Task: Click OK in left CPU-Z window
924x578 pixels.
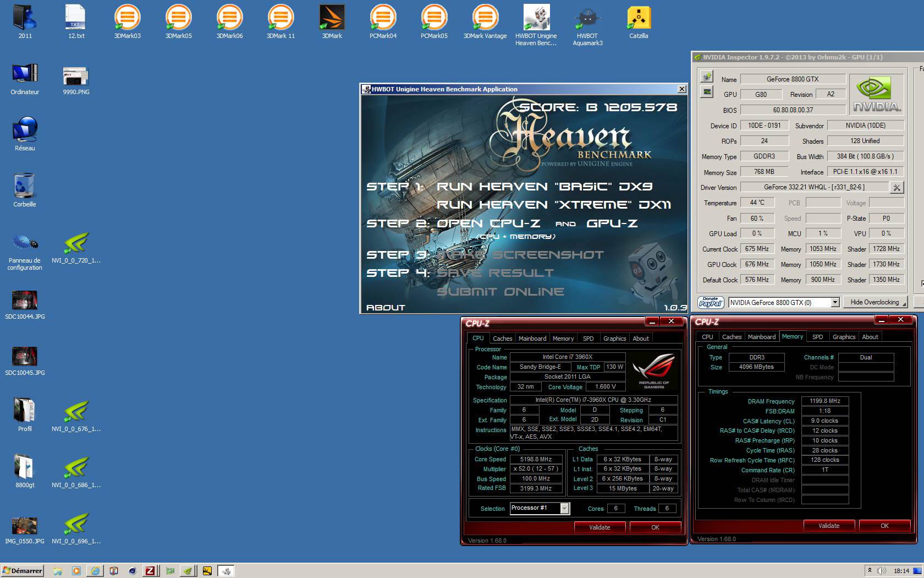Action: [655, 527]
